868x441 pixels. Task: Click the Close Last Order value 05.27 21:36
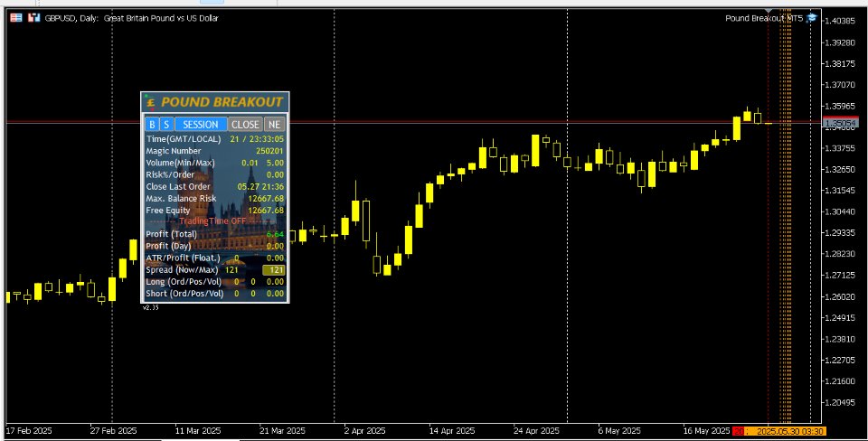click(260, 187)
